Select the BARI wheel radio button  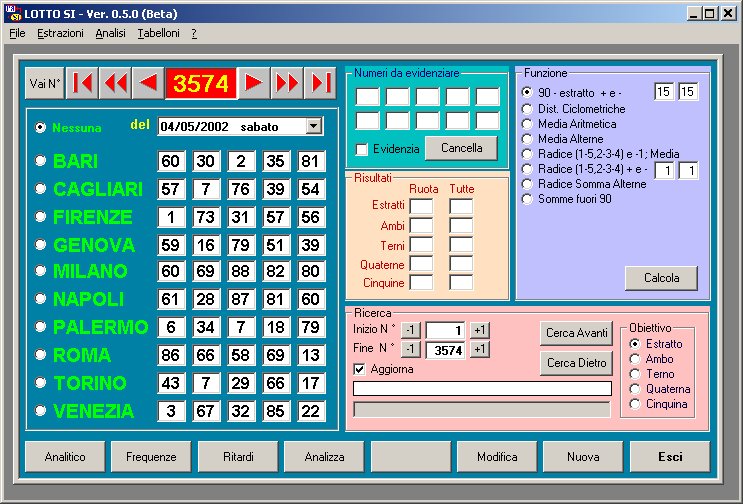point(41,161)
